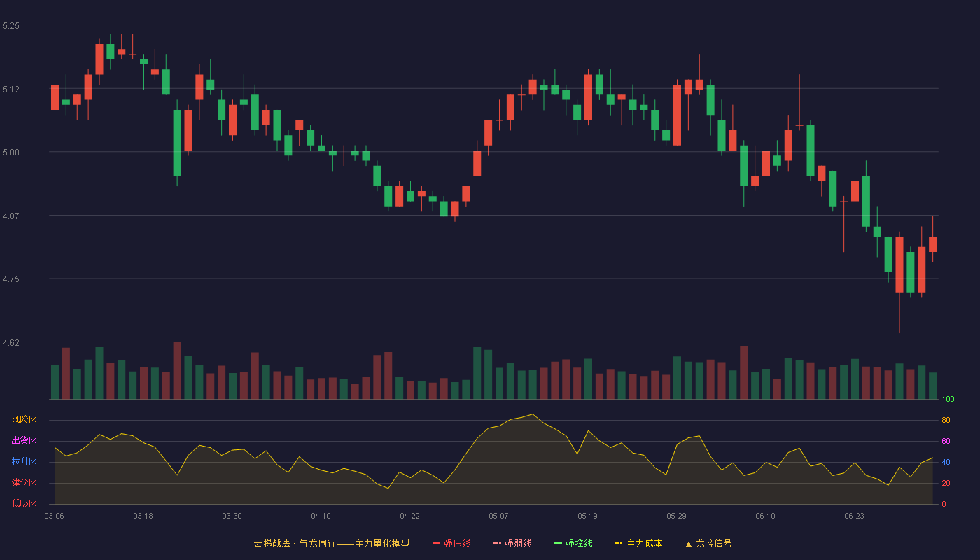Click the 风险区 zone label
The height and width of the screenshot is (560, 980).
click(24, 420)
